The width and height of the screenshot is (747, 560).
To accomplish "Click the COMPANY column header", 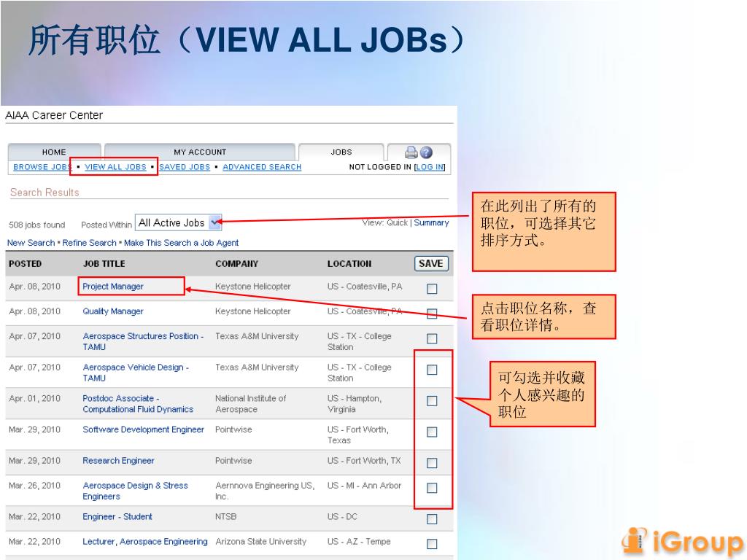I will pos(236,264).
